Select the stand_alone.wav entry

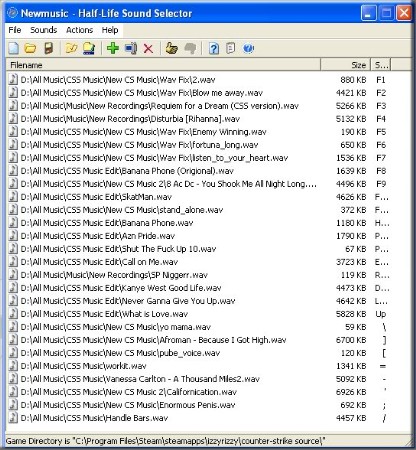click(x=122, y=210)
